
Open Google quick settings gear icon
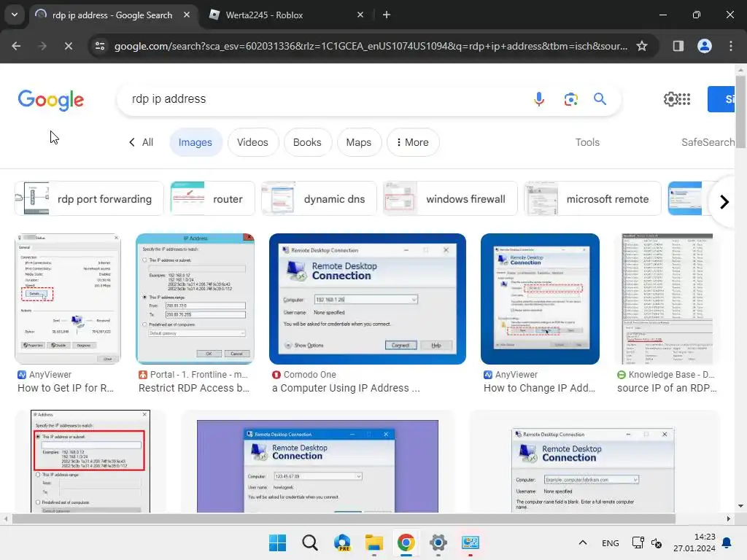tap(671, 99)
